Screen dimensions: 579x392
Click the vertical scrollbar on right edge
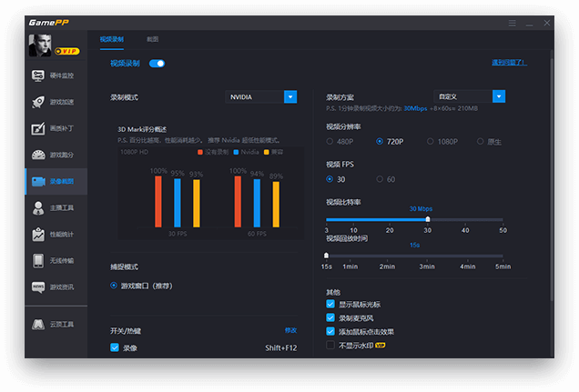click(x=552, y=177)
